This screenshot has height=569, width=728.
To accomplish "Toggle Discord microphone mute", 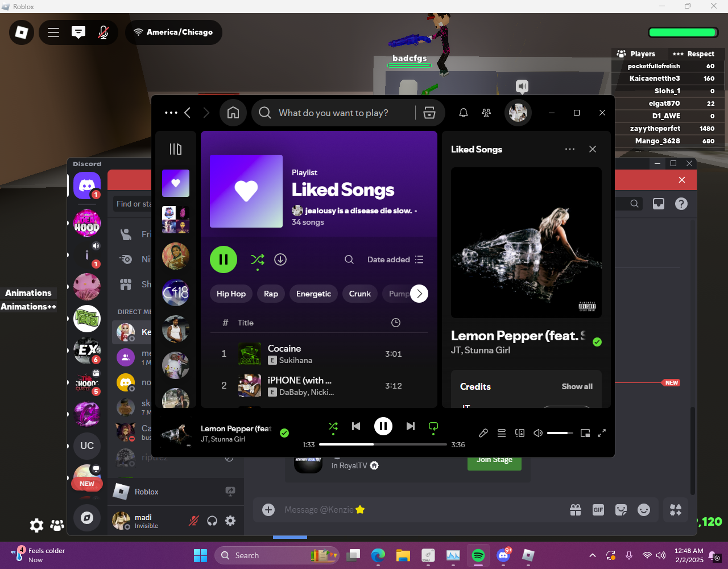I will [194, 521].
